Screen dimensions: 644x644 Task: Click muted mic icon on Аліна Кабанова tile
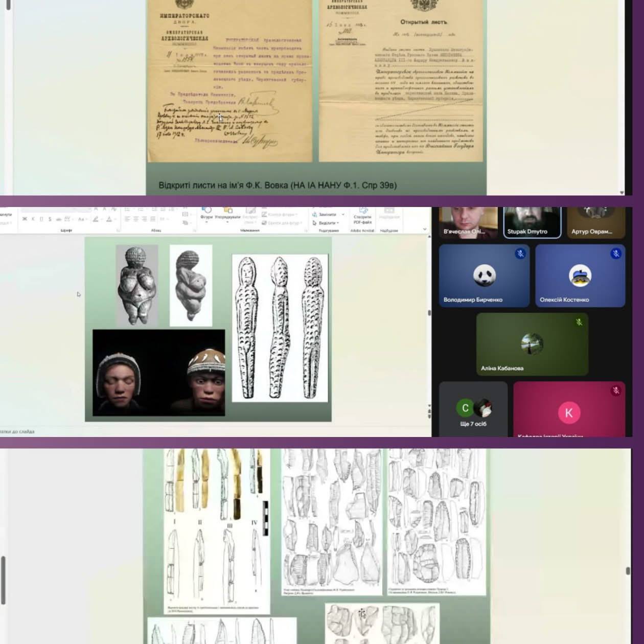(579, 322)
